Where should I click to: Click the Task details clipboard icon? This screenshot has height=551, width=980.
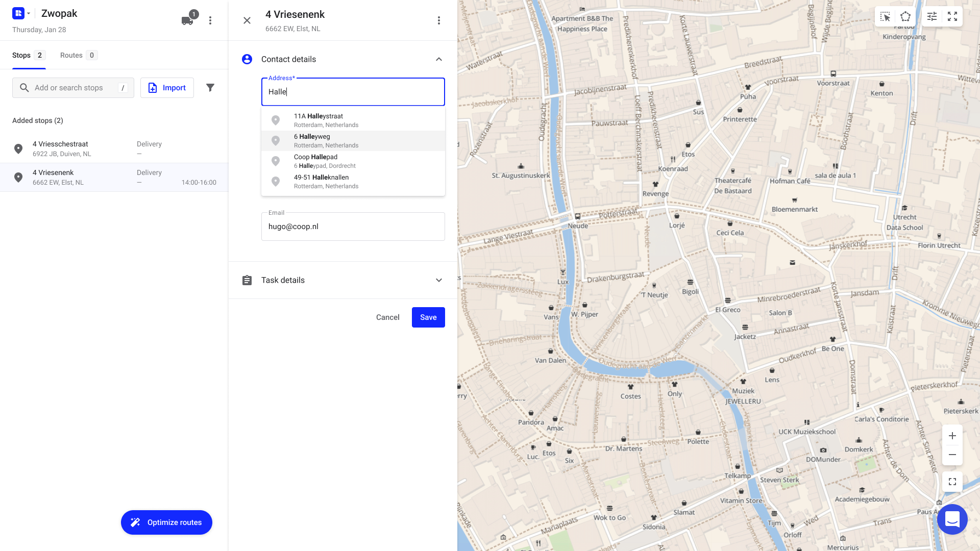(x=247, y=280)
